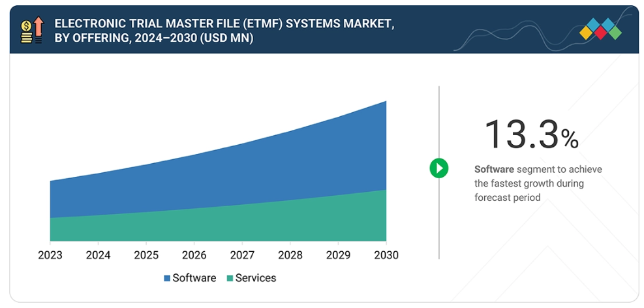Choose the 2026 year label

click(194, 255)
